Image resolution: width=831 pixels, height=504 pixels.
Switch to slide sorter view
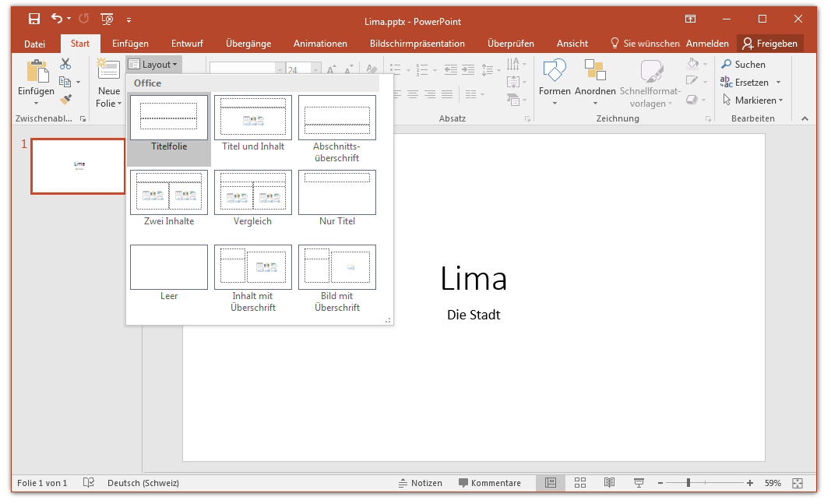(x=580, y=483)
